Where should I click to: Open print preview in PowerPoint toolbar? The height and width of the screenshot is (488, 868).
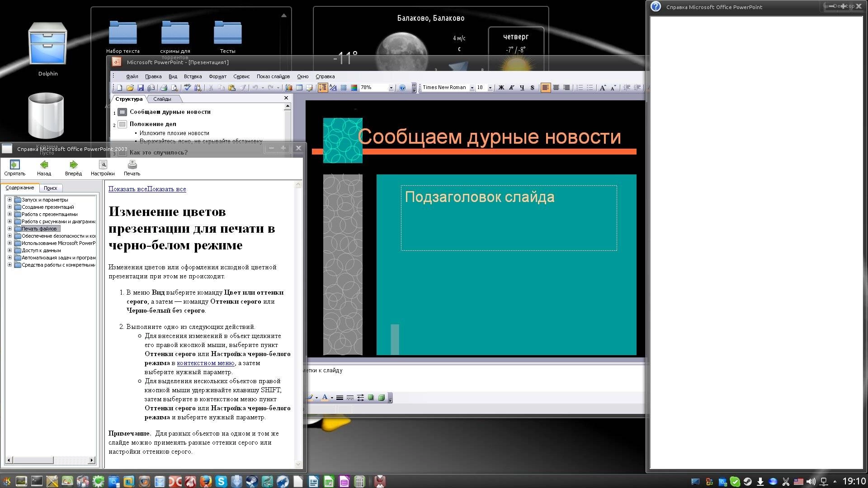coord(175,88)
